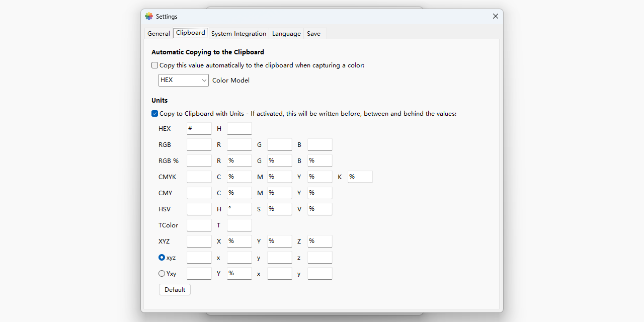
Task: Click the XYZ row X field
Action: click(239, 242)
